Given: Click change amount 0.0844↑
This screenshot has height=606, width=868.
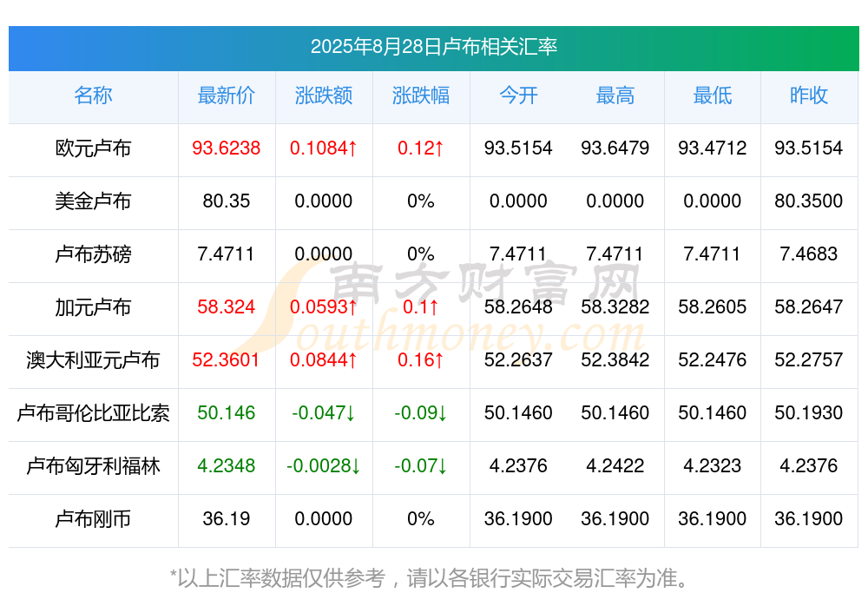Looking at the screenshot, I should (x=324, y=360).
